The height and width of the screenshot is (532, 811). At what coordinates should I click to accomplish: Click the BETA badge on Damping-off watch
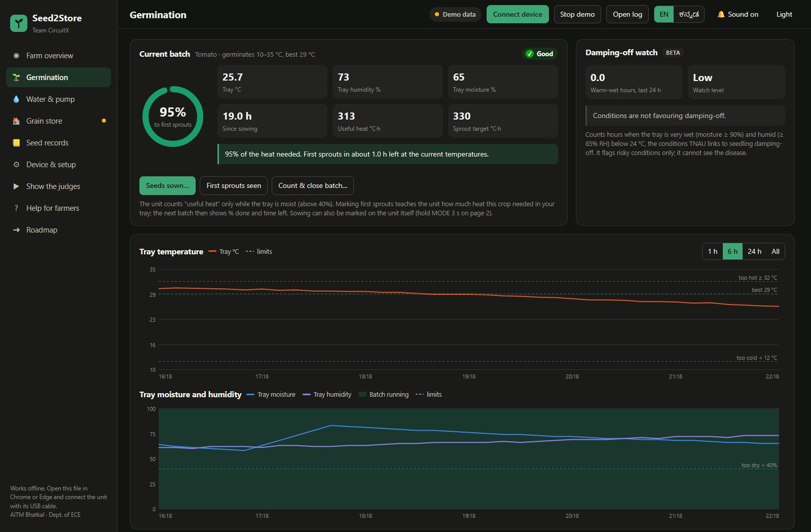pos(673,53)
